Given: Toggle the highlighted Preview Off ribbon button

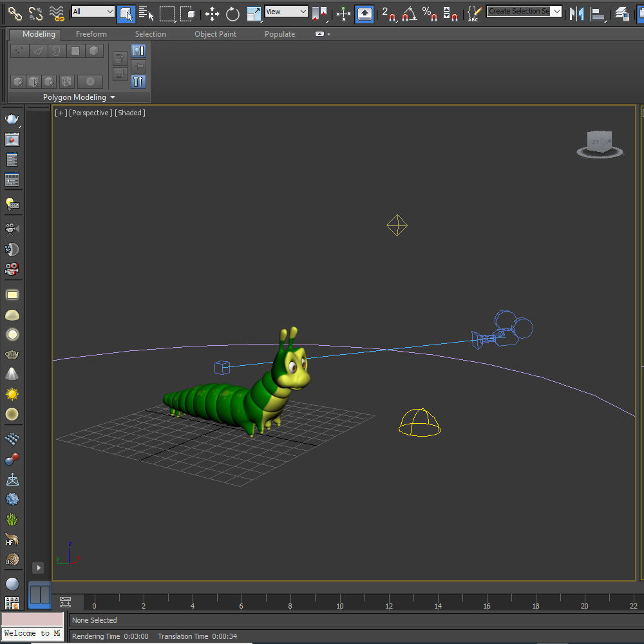Looking at the screenshot, I should point(138,51).
